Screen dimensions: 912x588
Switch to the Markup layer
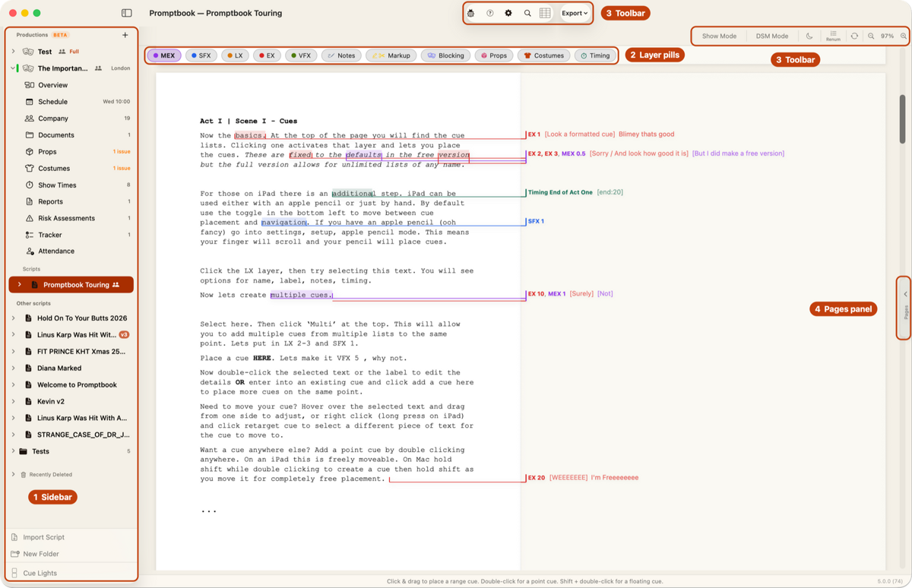pyautogui.click(x=391, y=55)
